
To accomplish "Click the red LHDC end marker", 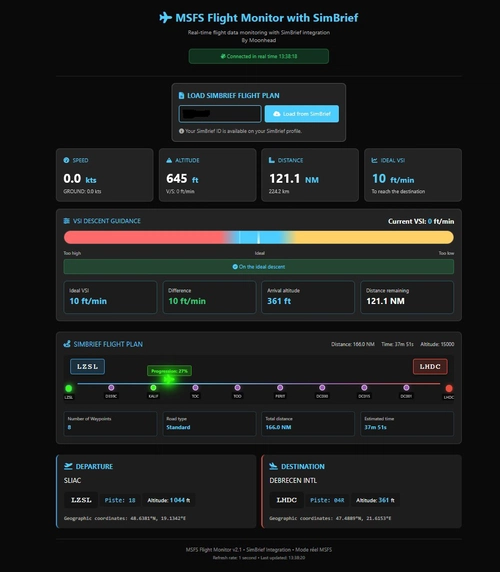I will tap(449, 388).
